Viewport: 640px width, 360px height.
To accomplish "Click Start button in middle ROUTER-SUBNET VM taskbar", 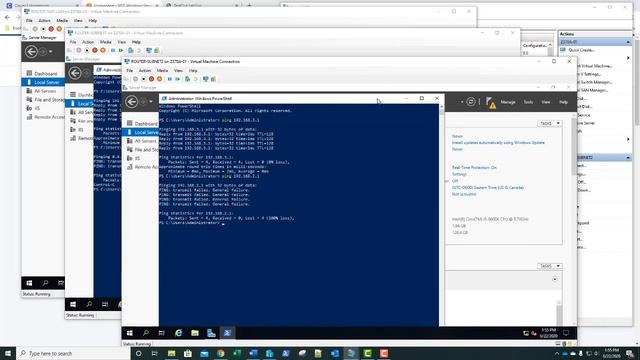I will coord(73,304).
